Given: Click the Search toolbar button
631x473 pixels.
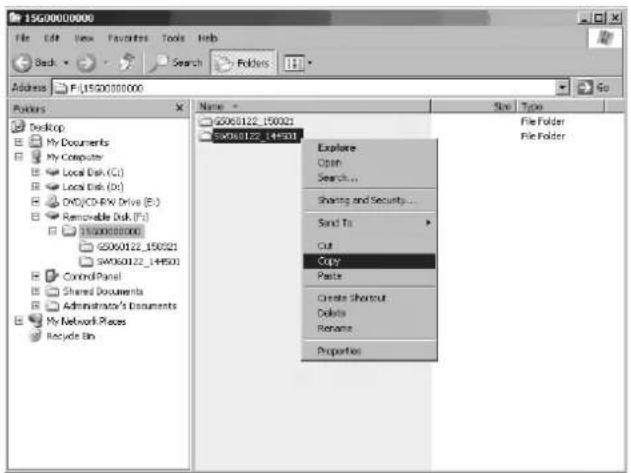Looking at the screenshot, I should click(x=176, y=62).
